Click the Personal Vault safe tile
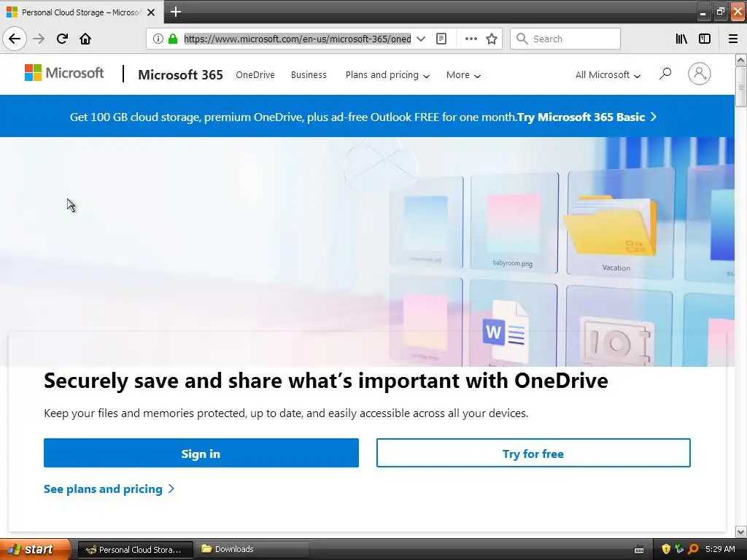Viewport: 747px width, 560px height. click(619, 327)
